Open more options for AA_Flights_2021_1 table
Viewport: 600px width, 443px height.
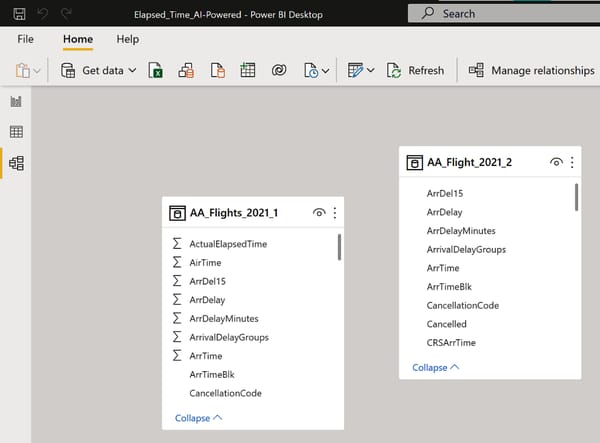point(335,213)
